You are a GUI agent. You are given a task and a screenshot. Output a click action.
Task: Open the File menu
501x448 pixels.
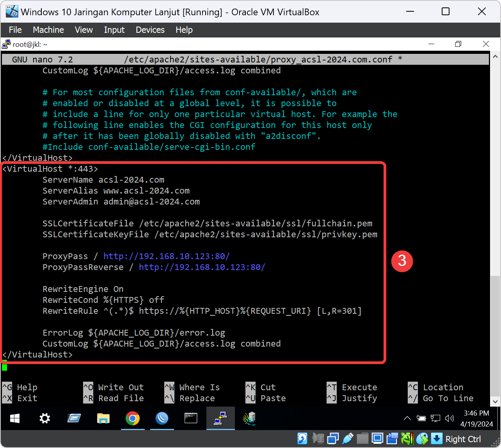[15, 30]
